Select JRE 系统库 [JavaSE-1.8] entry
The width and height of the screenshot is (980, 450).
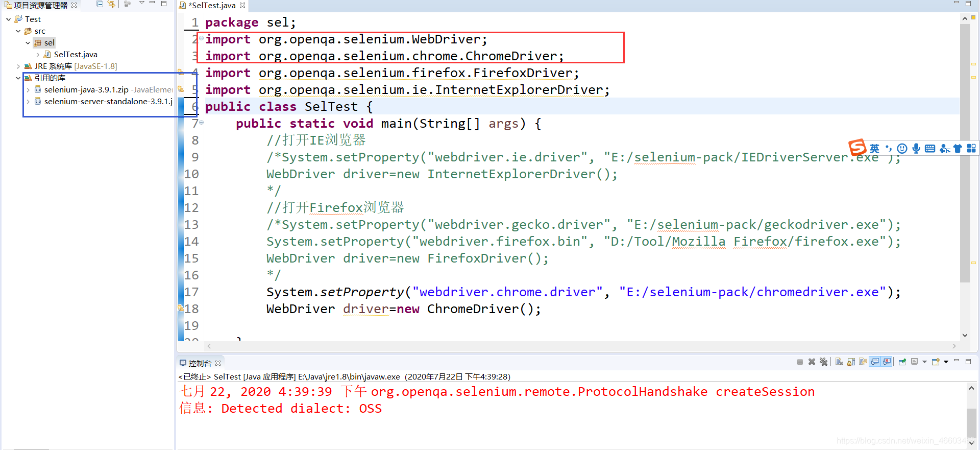point(76,66)
